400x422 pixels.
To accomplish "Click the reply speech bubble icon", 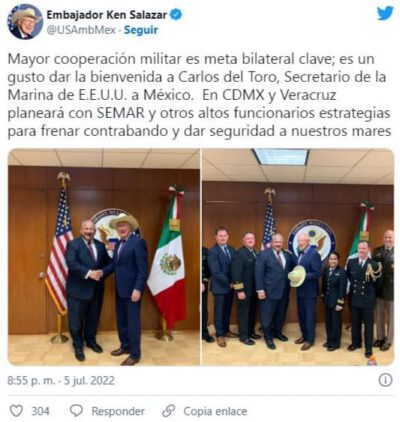I will click(x=77, y=411).
